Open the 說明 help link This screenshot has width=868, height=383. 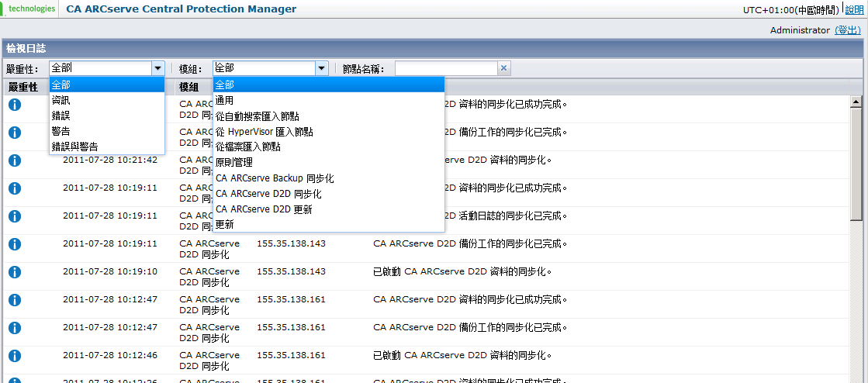tap(854, 9)
